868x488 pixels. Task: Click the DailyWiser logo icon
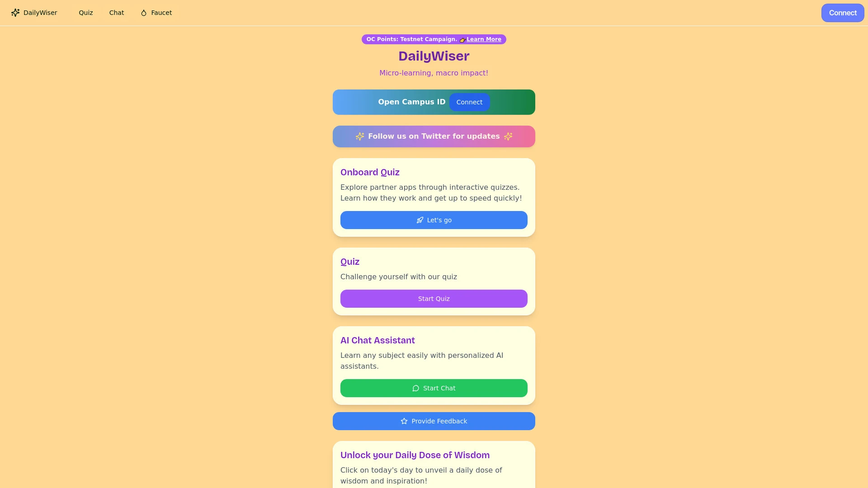(x=15, y=13)
